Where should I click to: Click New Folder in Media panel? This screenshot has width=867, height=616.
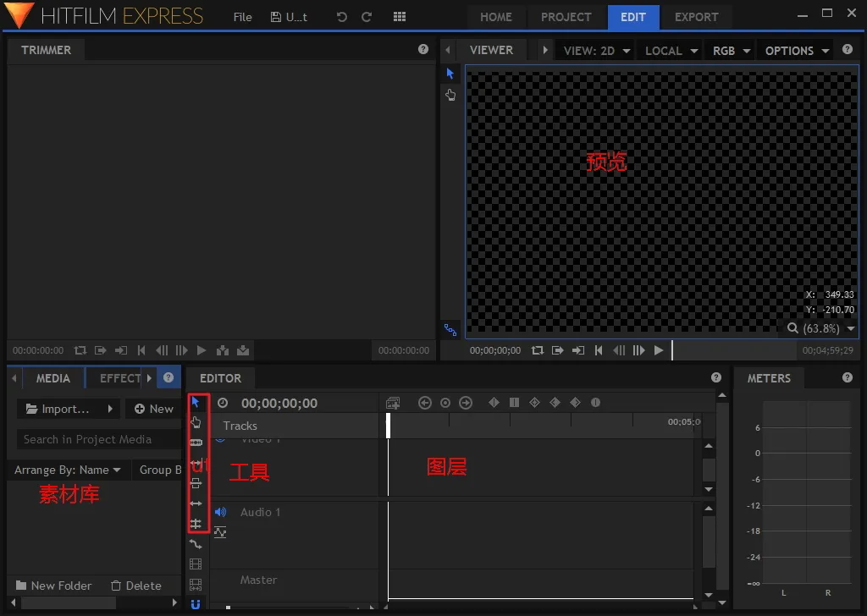(x=53, y=586)
